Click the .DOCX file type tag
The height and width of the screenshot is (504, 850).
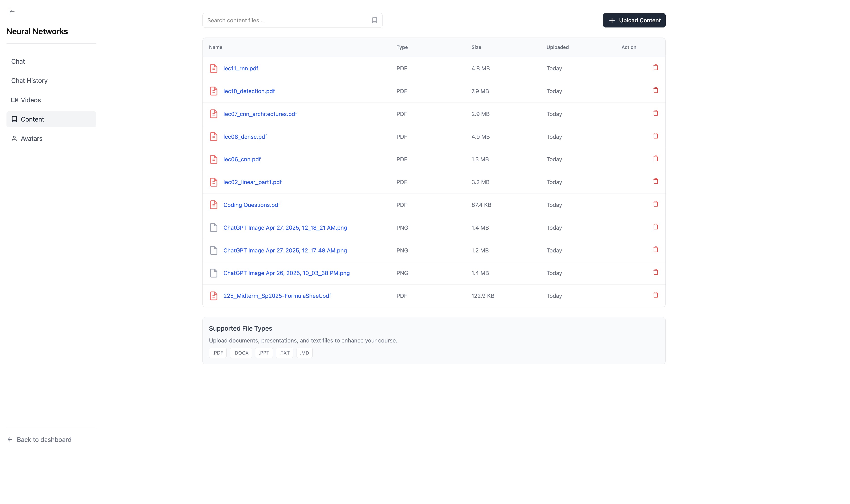(x=241, y=353)
